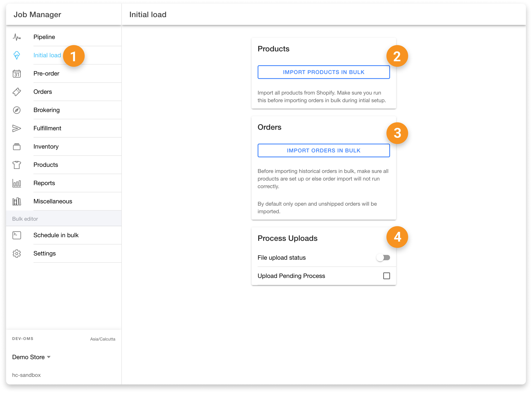Click Import Orders in Bulk button
This screenshot has height=393, width=532.
tap(324, 151)
